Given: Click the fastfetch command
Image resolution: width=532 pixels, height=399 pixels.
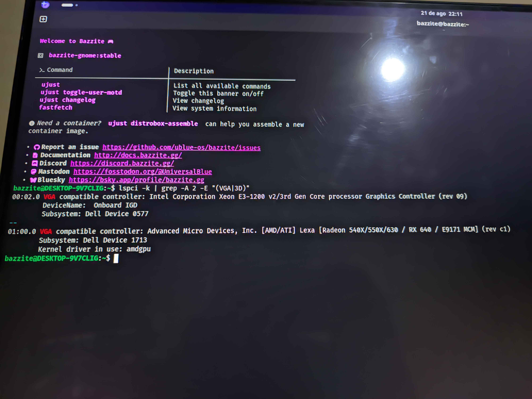Looking at the screenshot, I should point(56,107).
